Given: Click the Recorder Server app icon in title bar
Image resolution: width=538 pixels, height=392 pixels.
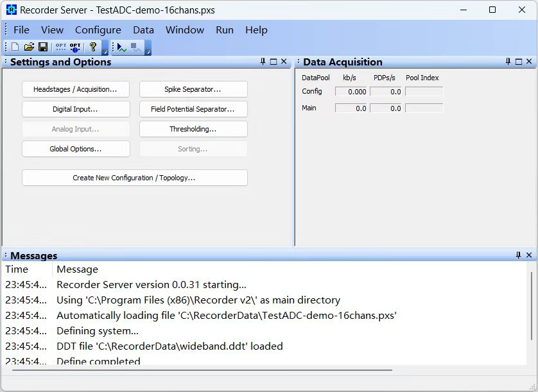Looking at the screenshot, I should point(12,10).
